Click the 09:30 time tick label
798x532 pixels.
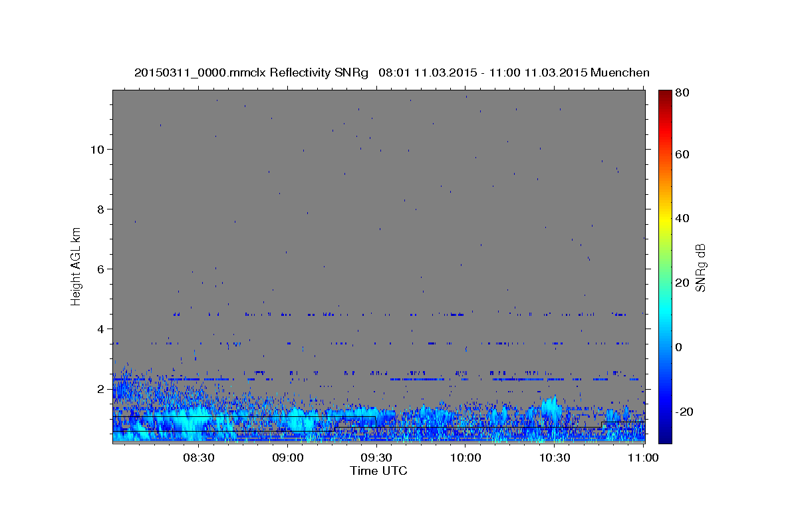pyautogui.click(x=376, y=458)
